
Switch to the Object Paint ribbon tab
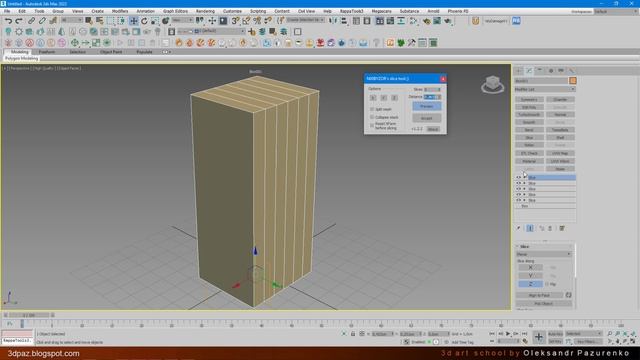point(111,52)
